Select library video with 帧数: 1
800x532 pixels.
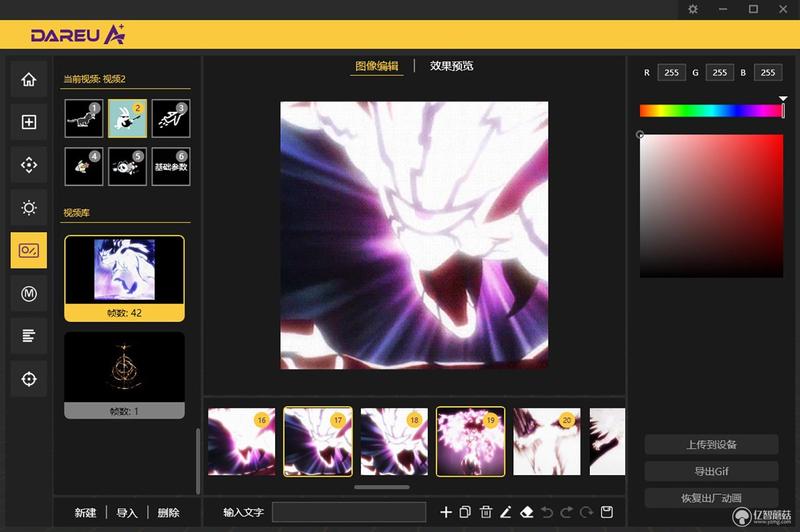click(124, 375)
